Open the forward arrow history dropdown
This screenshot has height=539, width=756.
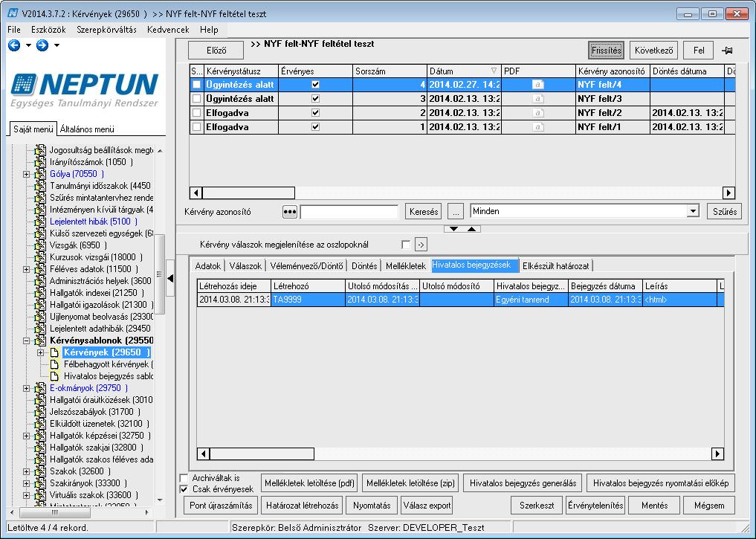click(x=57, y=45)
